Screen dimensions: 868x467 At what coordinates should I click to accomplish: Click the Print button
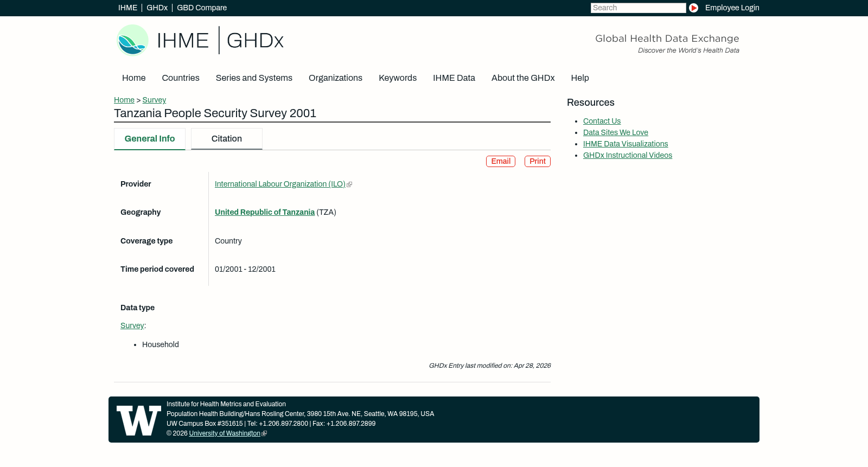tap(538, 162)
